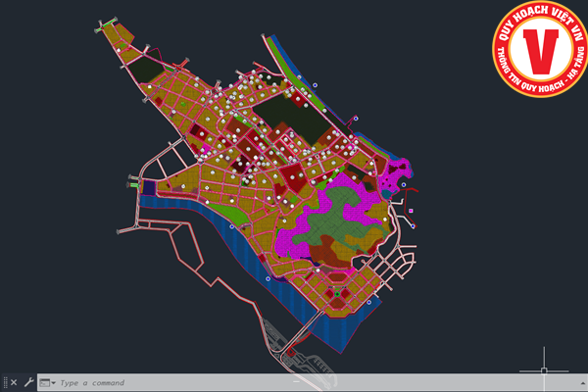Select the large magenta zone on the map

[x=294, y=235]
